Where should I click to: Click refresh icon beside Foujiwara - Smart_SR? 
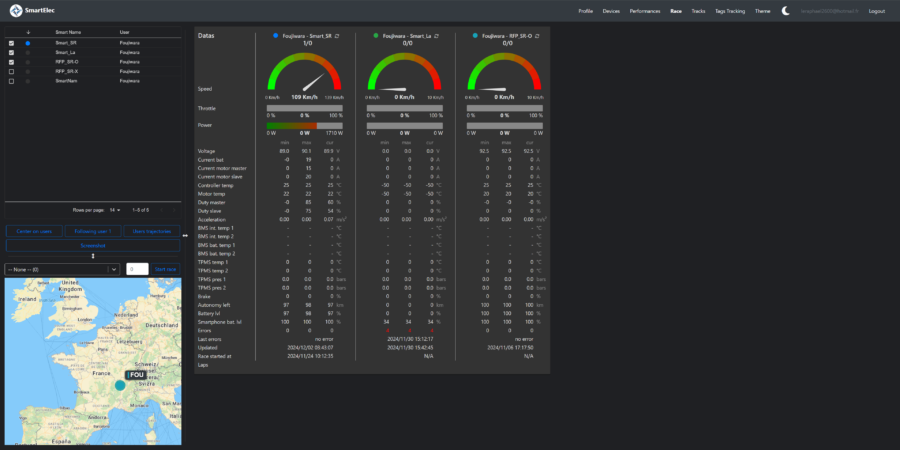[x=337, y=36]
